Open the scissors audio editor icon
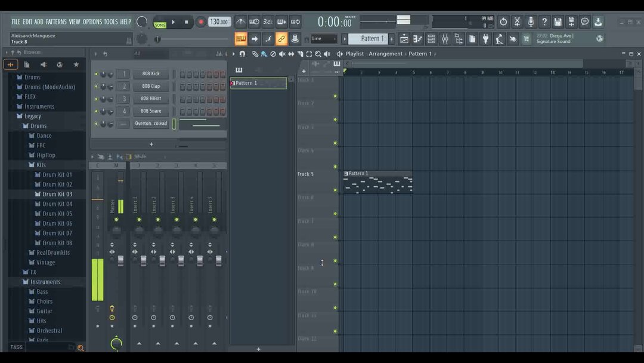This screenshot has height=363, width=644. 517,21
